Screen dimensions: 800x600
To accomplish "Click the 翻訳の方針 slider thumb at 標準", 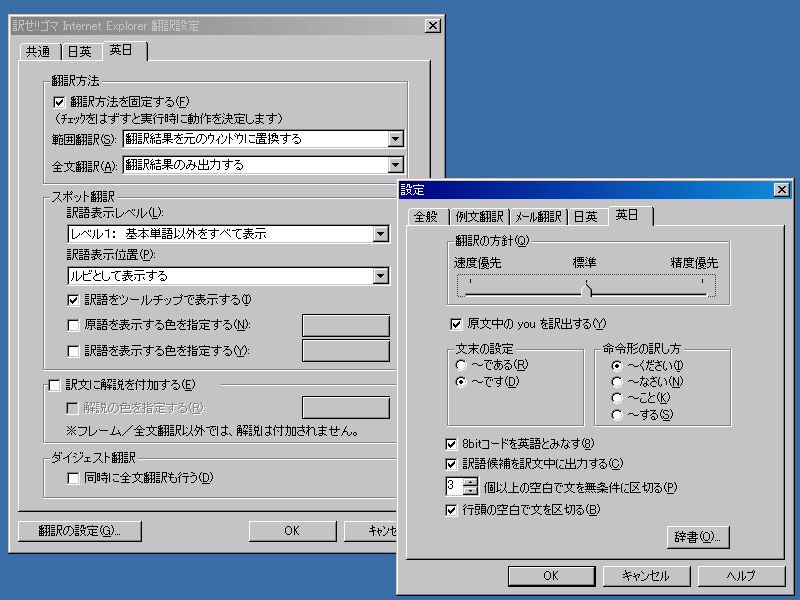I will tap(587, 289).
